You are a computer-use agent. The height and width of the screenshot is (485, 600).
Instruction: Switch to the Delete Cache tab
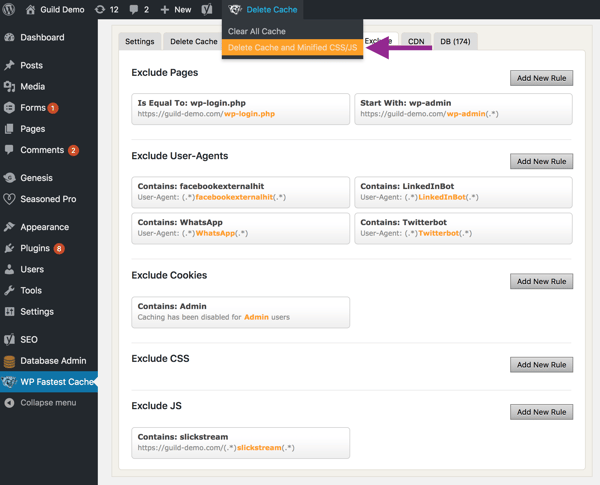(x=194, y=41)
